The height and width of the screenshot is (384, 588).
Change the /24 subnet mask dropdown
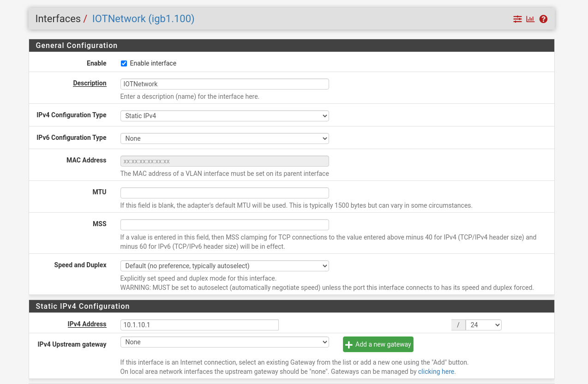click(483, 325)
